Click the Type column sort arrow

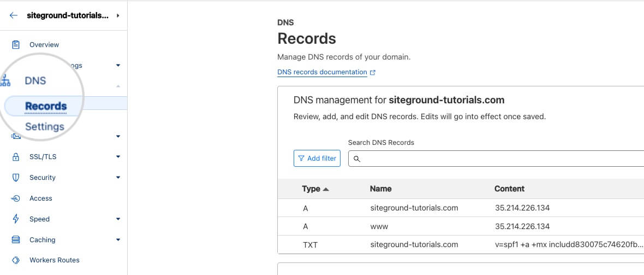coord(326,189)
